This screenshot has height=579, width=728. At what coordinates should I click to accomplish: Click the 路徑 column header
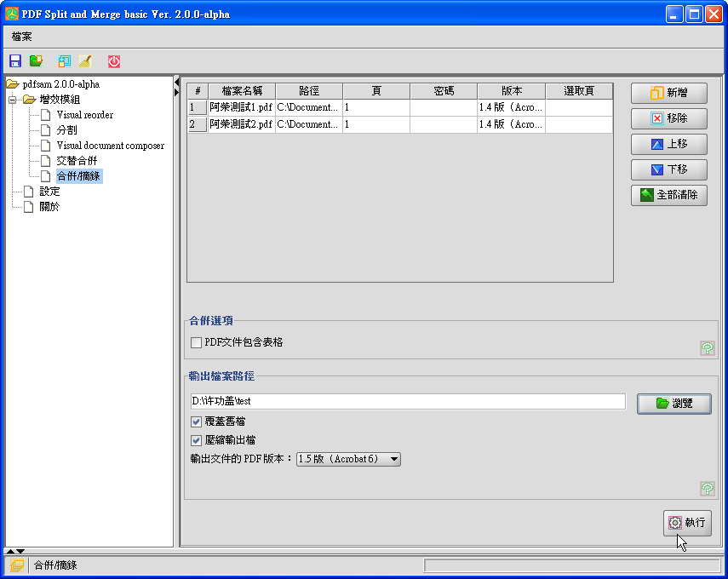tap(309, 91)
